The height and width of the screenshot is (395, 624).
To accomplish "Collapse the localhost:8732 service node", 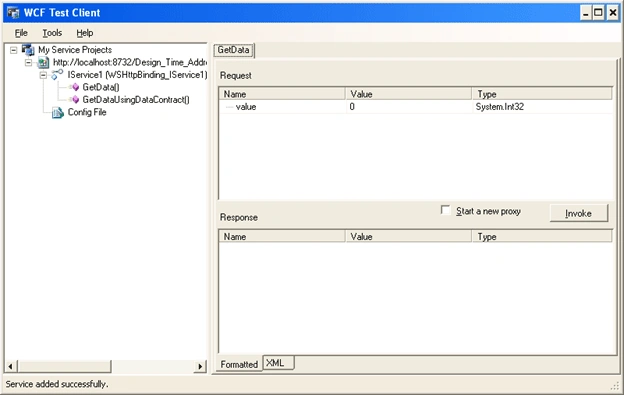I will [28, 62].
